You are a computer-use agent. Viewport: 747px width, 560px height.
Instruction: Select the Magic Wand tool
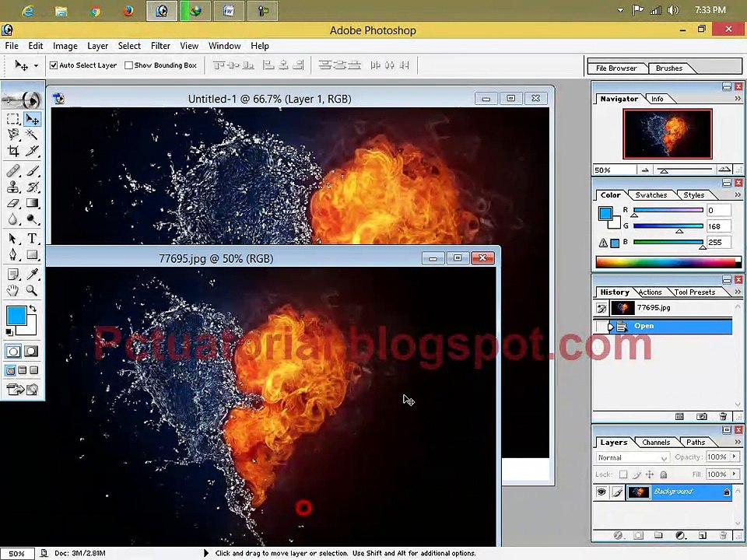tap(32, 135)
